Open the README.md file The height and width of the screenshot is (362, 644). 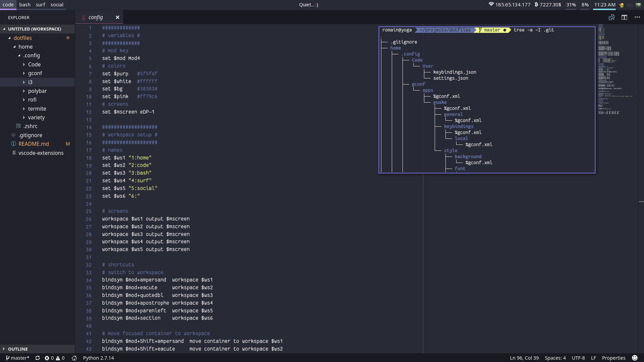[x=34, y=144]
